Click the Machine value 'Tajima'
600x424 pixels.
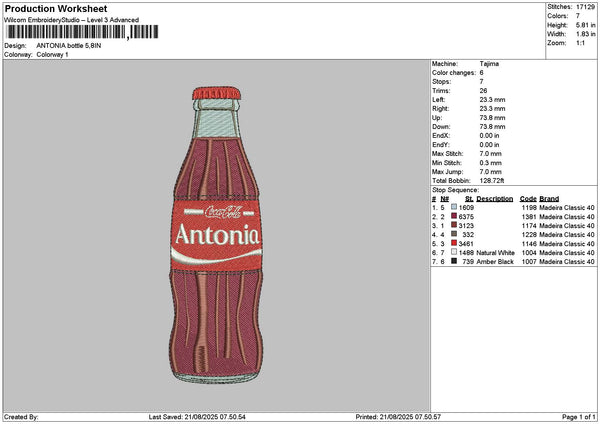[x=489, y=64]
